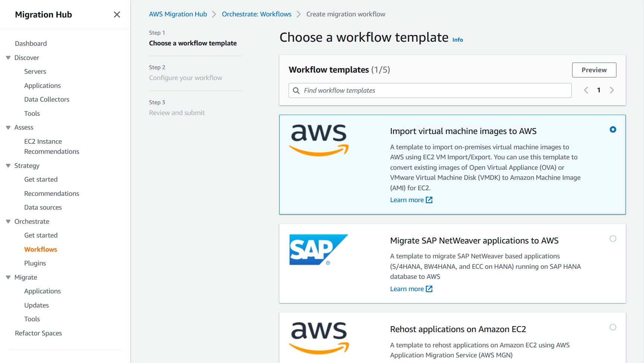Click Step 3 Review and submit
The width and height of the screenshot is (644, 363).
177,113
